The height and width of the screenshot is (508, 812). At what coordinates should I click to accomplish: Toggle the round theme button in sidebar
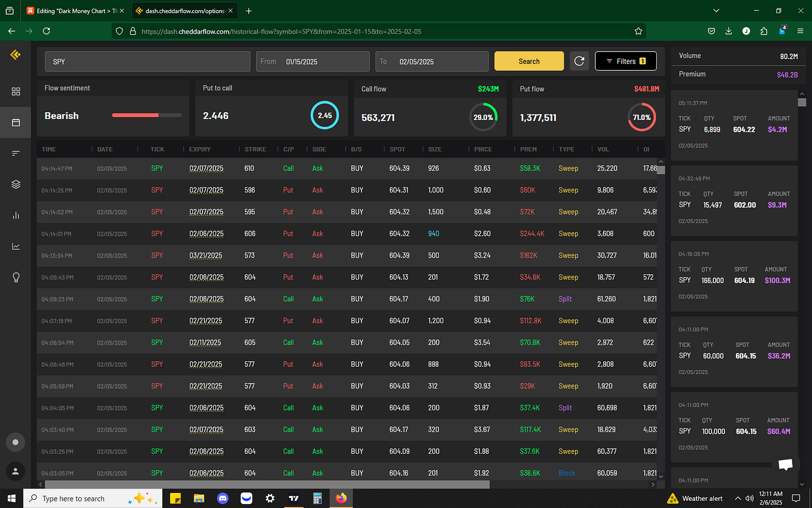16,442
